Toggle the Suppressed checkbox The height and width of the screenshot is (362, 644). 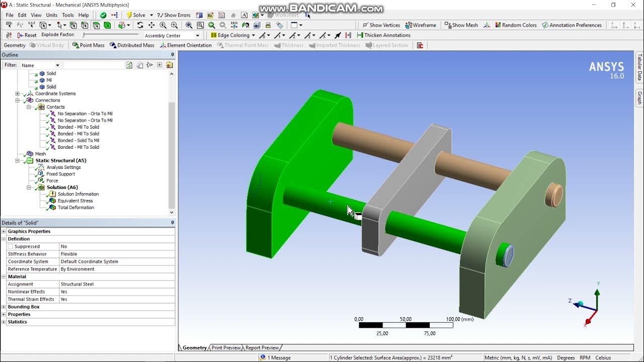pos(11,246)
